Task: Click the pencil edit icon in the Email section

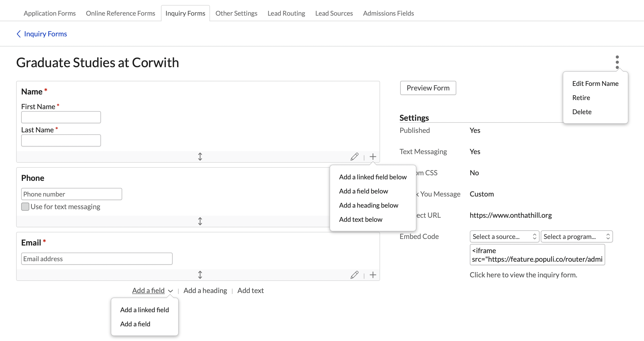Action: click(354, 275)
